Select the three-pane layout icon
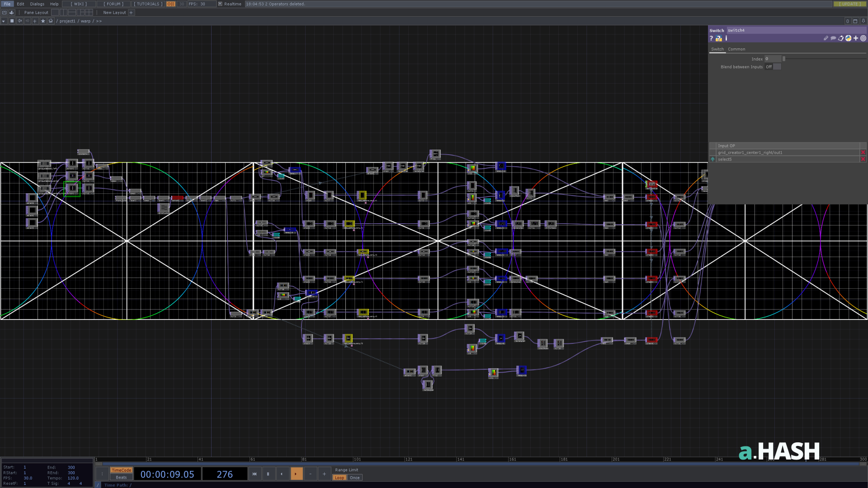The width and height of the screenshot is (868, 488). [x=80, y=13]
